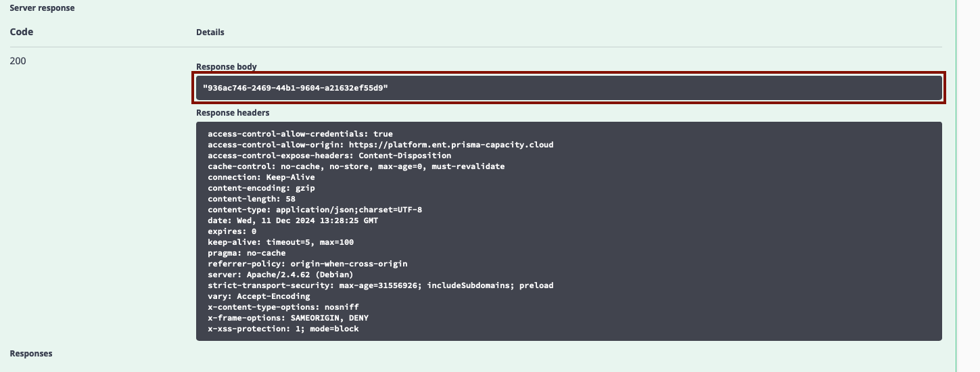Click the Response body label
This screenshot has width=980, height=372.
[227, 67]
